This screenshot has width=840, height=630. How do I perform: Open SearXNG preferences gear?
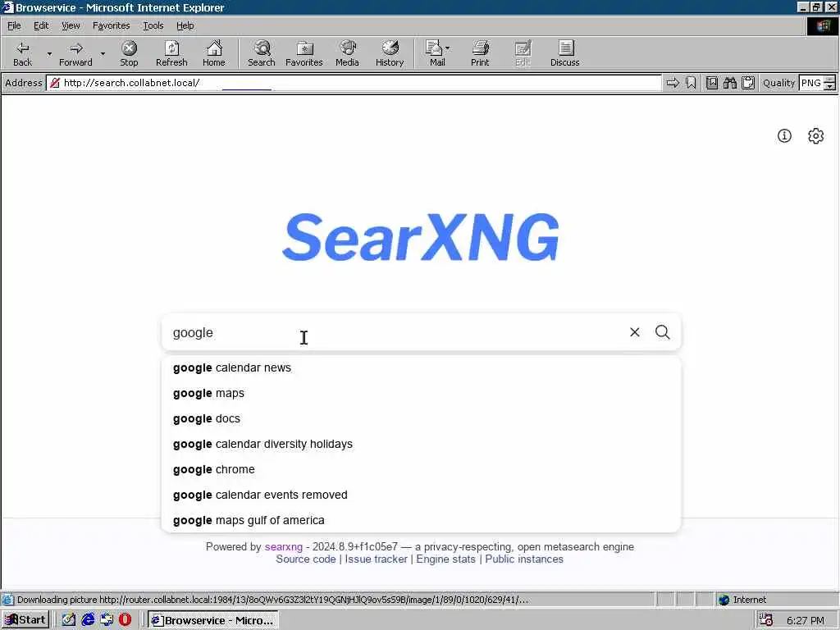click(x=816, y=135)
